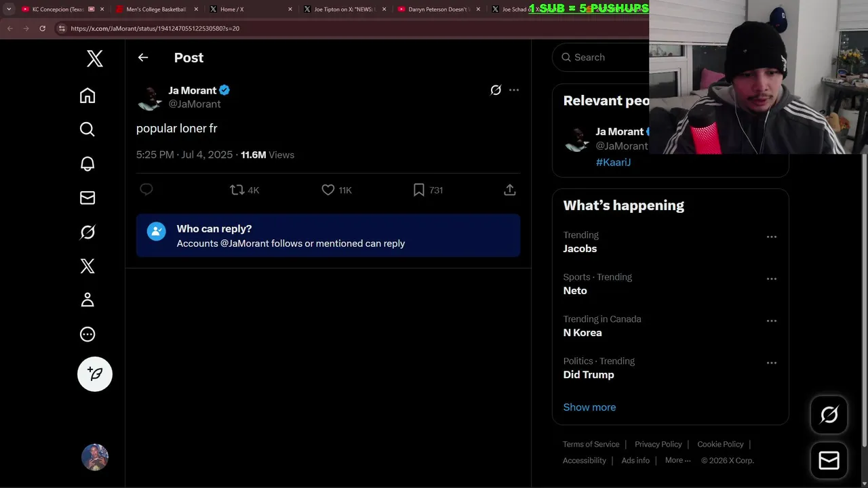Close the Home / X tab
The height and width of the screenshot is (488, 868).
(x=290, y=9)
